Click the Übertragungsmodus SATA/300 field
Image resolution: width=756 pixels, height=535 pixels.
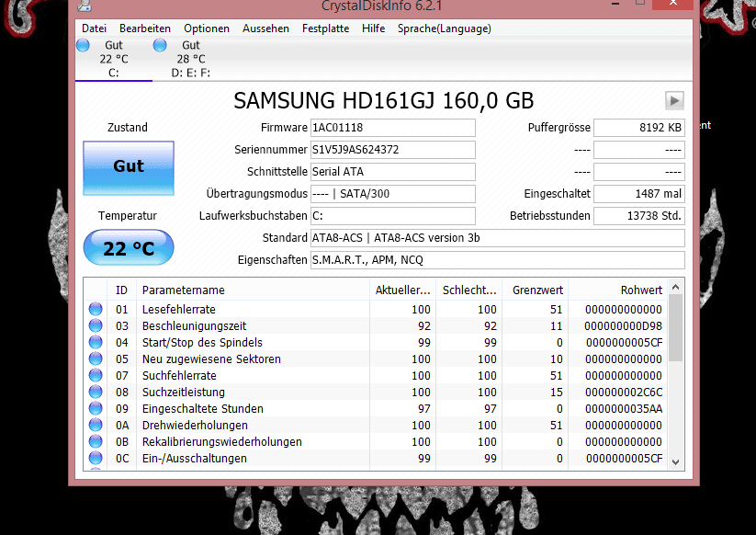(x=392, y=194)
